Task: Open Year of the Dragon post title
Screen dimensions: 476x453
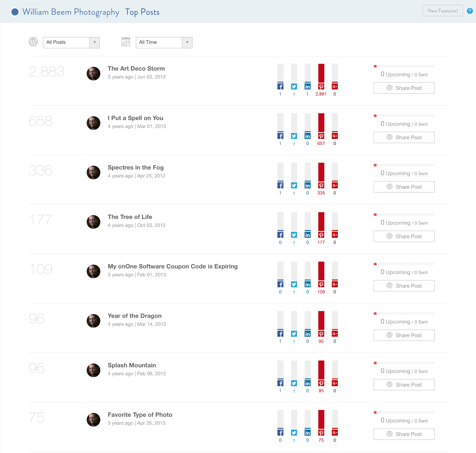Action: point(135,316)
